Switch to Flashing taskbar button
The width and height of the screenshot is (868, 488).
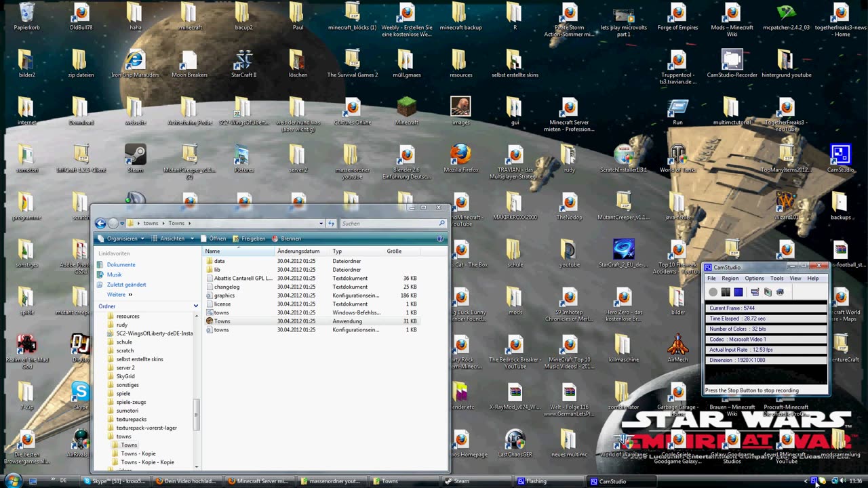[x=549, y=481]
